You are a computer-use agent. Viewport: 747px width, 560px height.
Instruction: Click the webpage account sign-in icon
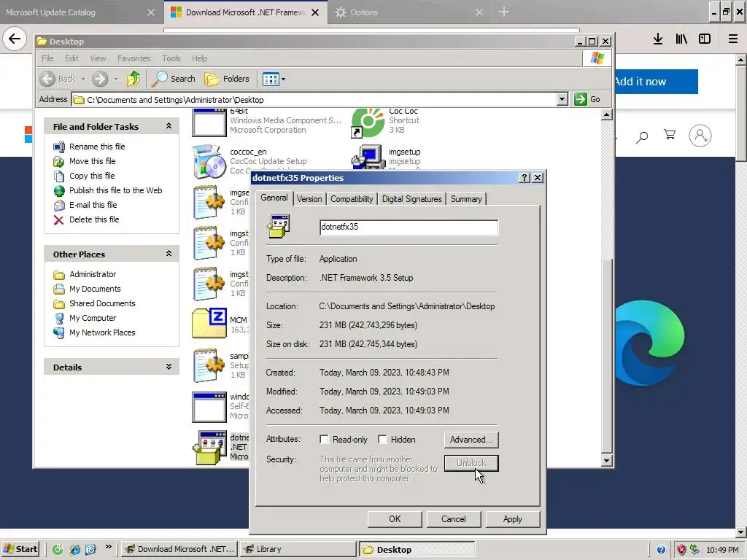click(700, 136)
